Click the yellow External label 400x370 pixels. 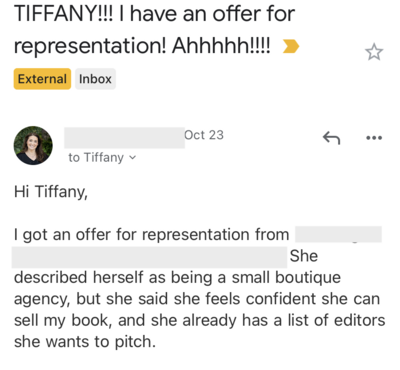click(x=42, y=79)
